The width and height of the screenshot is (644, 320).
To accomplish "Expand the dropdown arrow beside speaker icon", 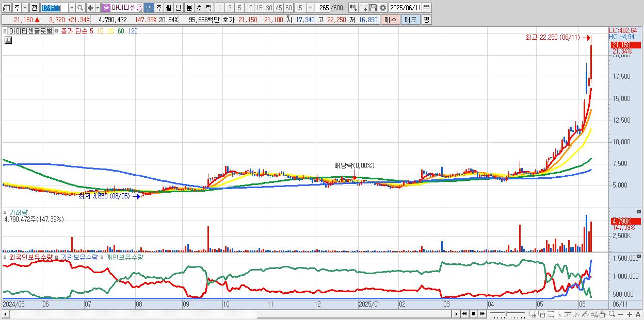I will tap(98, 8).
